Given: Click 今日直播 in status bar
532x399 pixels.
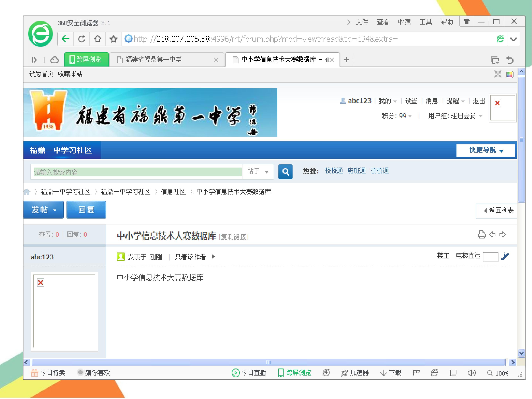Looking at the screenshot, I should tap(249, 373).
